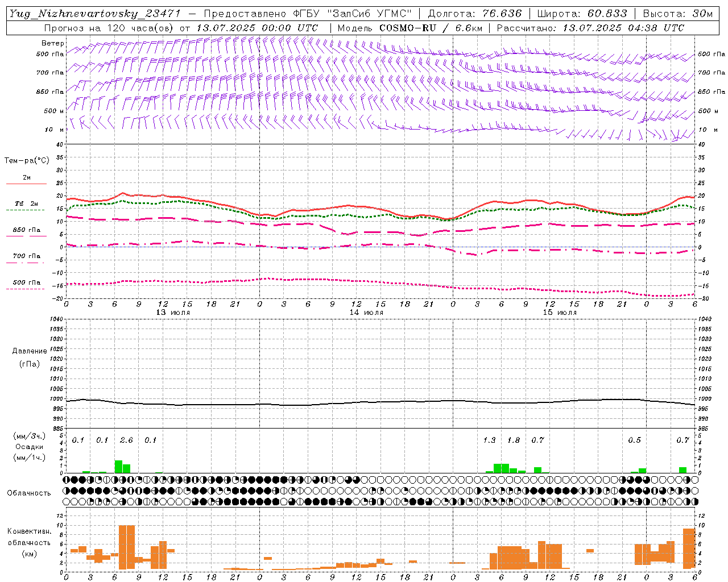The width and height of the screenshot is (728, 582).
Task: Click the 1.8 precipitation amount value
Action: coord(513,440)
